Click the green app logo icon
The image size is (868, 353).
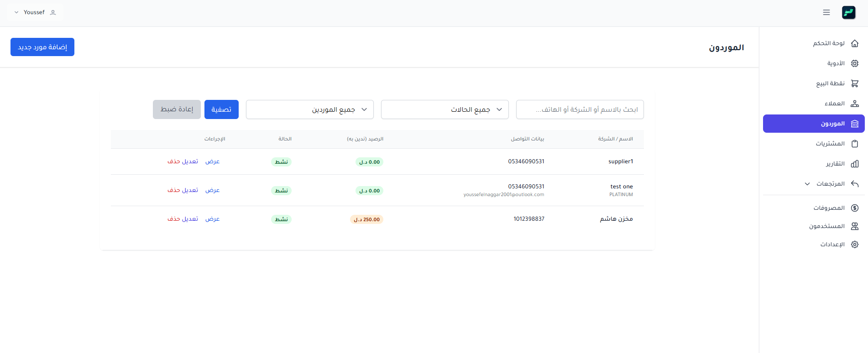[849, 12]
